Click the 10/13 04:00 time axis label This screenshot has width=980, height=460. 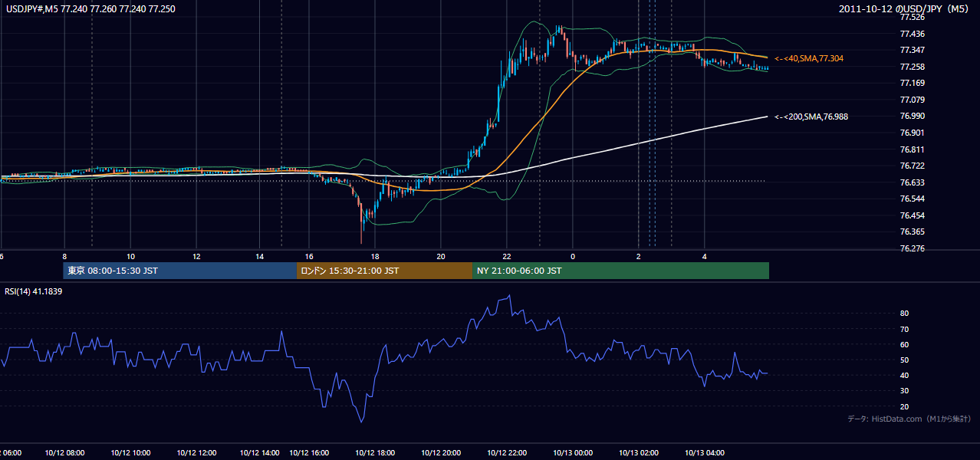click(705, 453)
